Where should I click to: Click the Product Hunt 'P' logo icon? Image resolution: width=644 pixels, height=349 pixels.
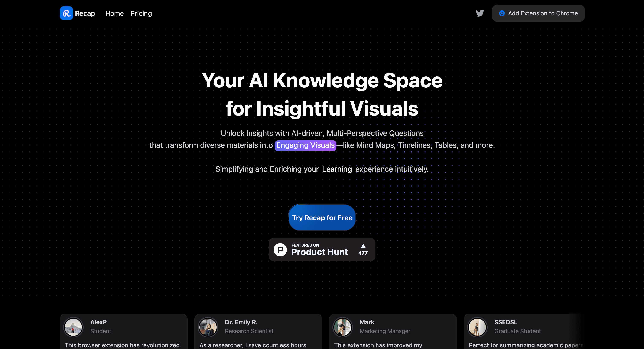point(280,250)
